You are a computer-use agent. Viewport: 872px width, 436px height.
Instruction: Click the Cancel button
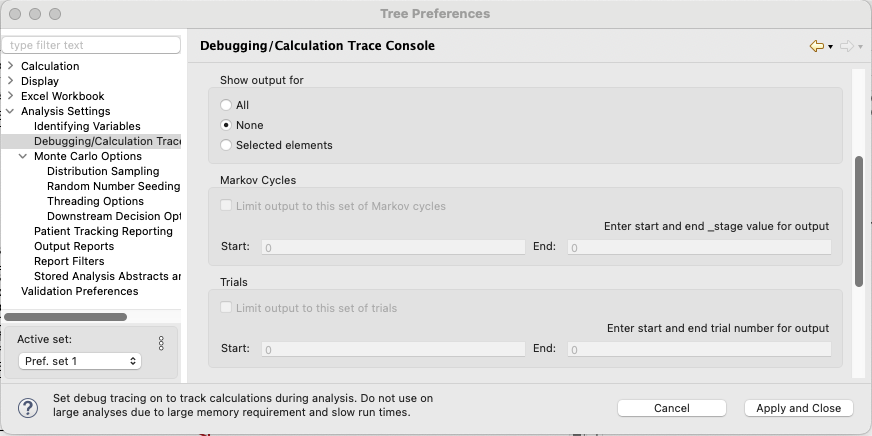coord(672,408)
